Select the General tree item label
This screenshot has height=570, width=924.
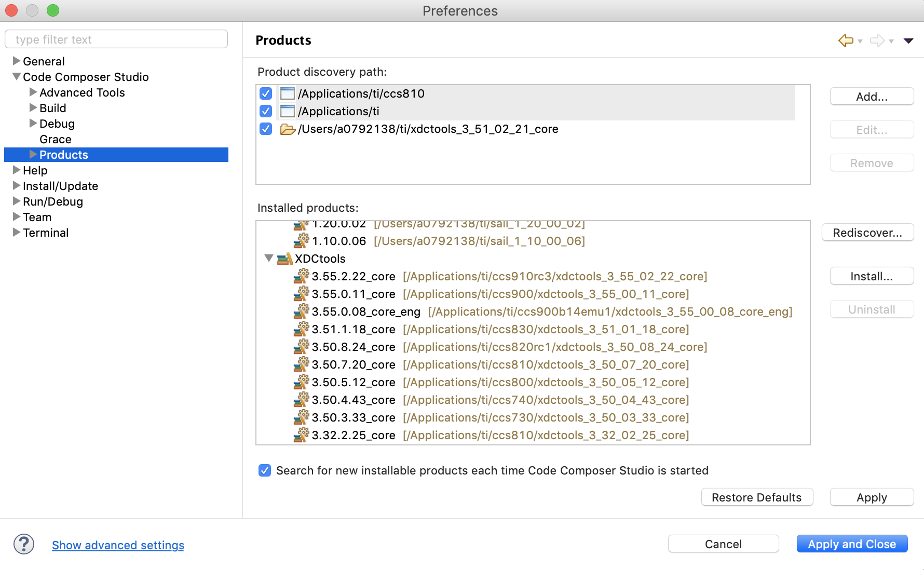[44, 61]
